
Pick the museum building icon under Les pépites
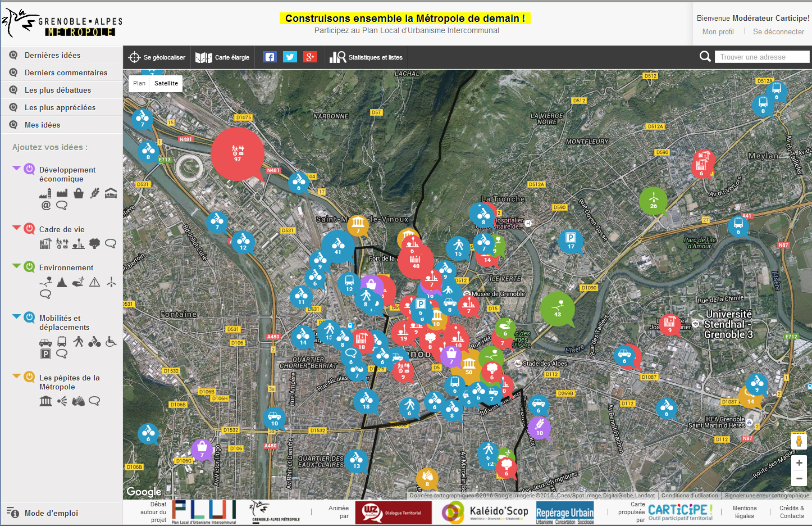[x=45, y=401]
